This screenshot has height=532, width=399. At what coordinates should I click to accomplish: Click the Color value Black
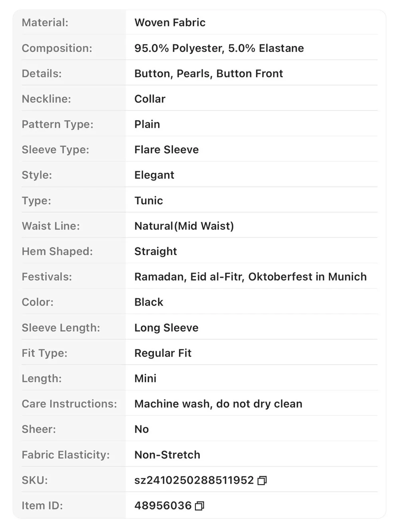pyautogui.click(x=149, y=302)
